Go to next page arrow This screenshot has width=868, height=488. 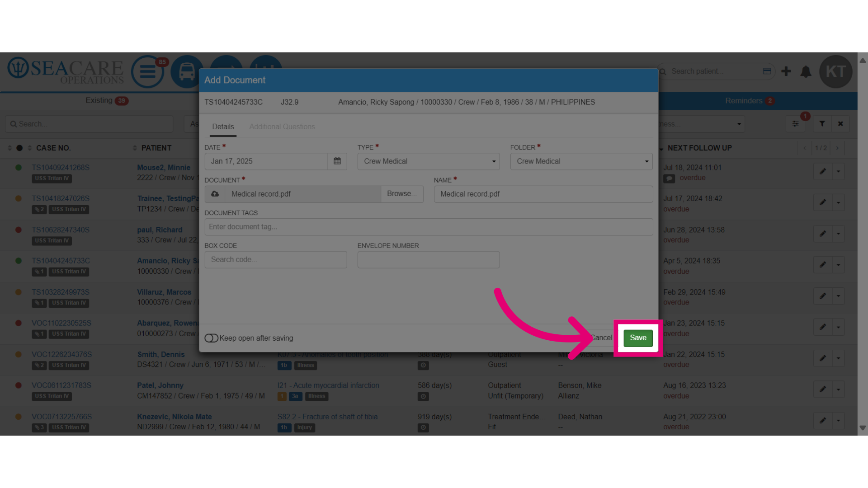(837, 148)
